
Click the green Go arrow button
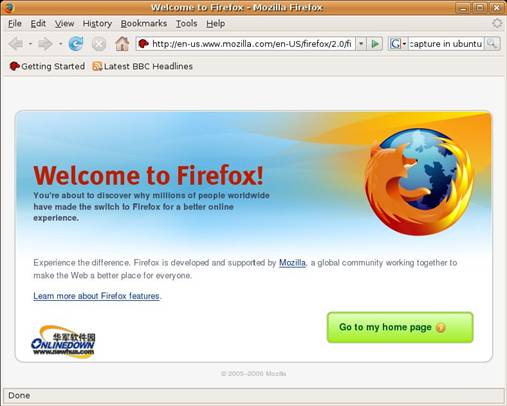(375, 44)
